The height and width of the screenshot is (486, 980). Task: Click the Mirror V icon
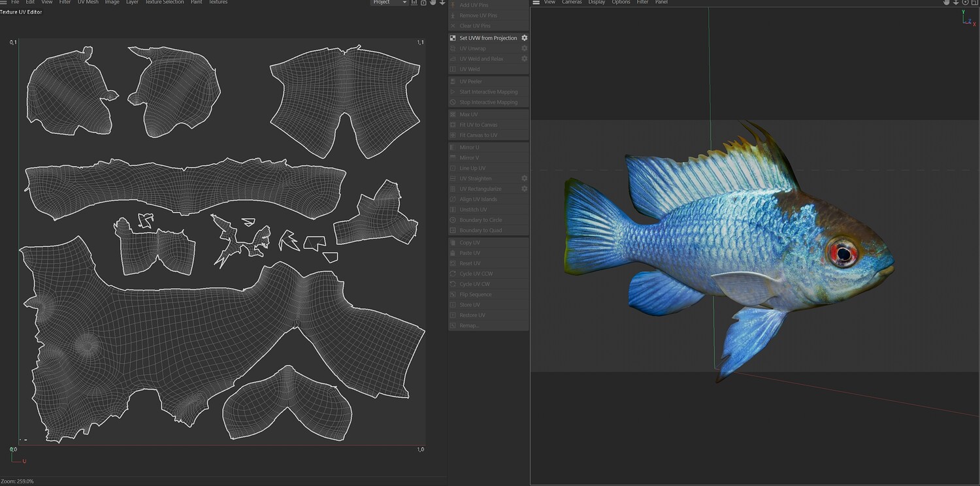453,158
